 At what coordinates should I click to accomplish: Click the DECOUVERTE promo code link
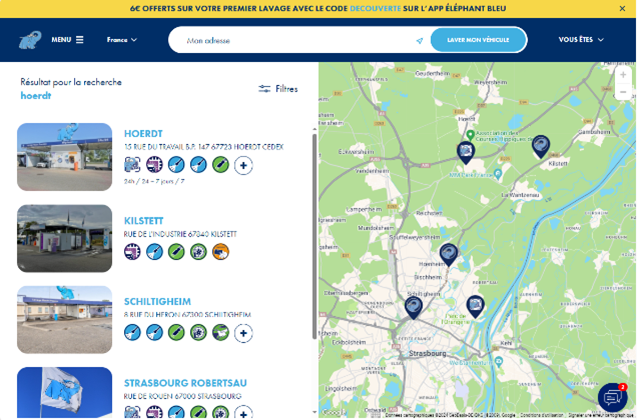coord(375,9)
